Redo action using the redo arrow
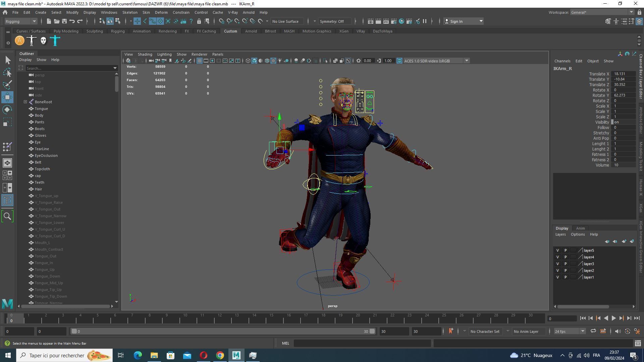The height and width of the screenshot is (362, 644). click(80, 21)
